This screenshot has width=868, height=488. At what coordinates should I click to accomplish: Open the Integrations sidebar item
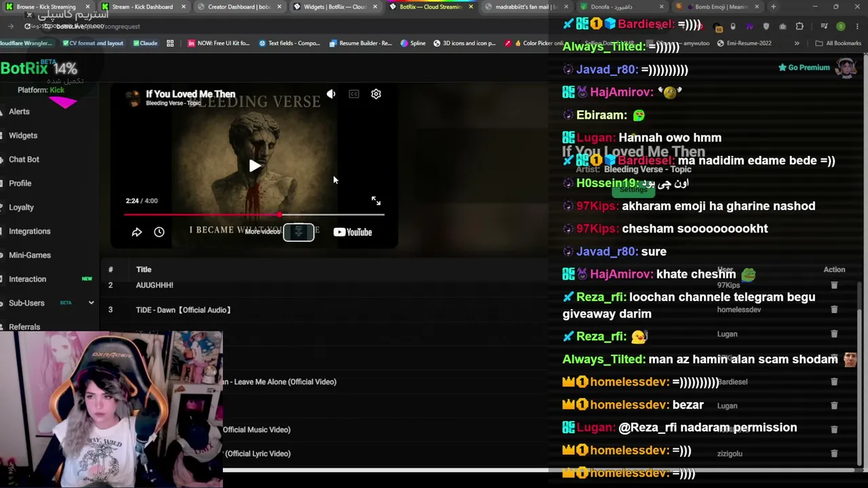click(x=30, y=231)
